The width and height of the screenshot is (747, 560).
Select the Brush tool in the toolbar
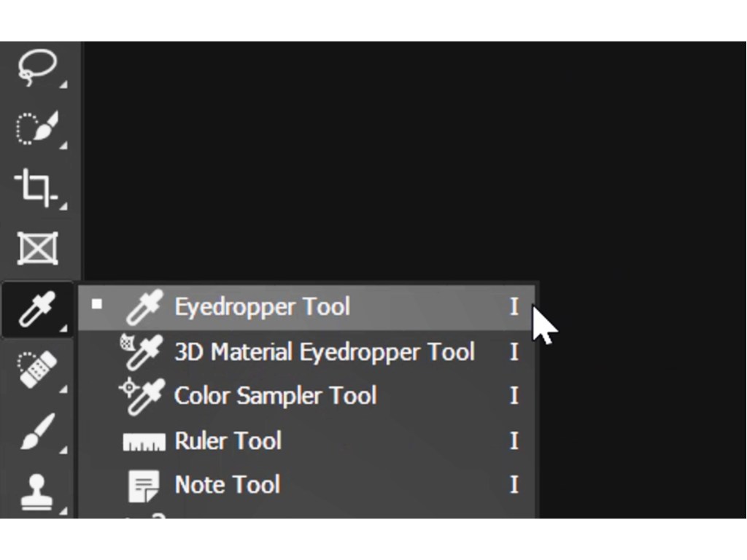click(36, 430)
